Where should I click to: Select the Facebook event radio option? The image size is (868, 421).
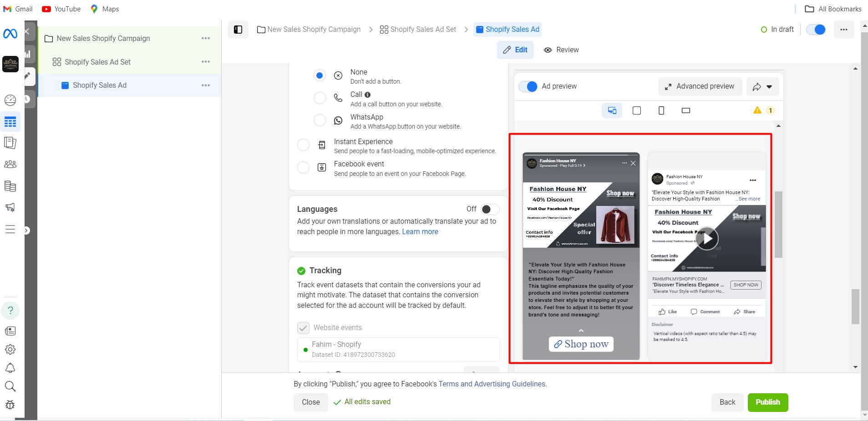pos(303,167)
